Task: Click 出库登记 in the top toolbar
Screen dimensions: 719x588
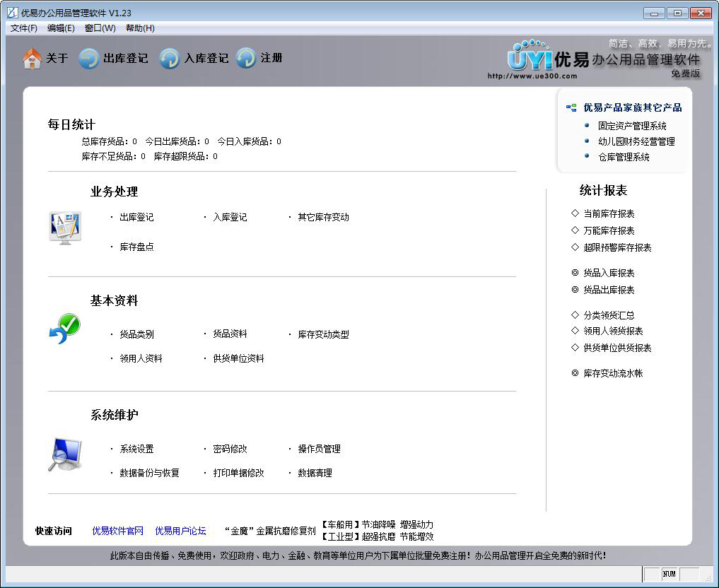Action: [126, 59]
